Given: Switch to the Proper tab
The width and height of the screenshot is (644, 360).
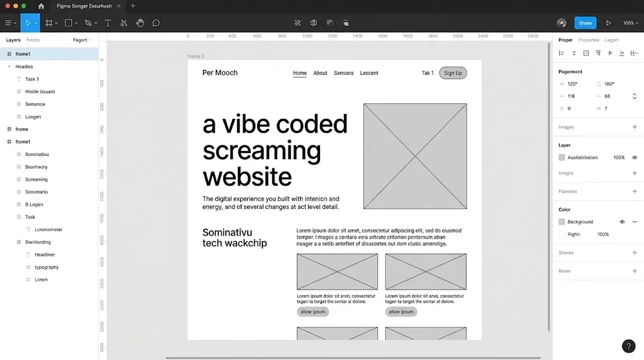Looking at the screenshot, I should click(x=565, y=40).
